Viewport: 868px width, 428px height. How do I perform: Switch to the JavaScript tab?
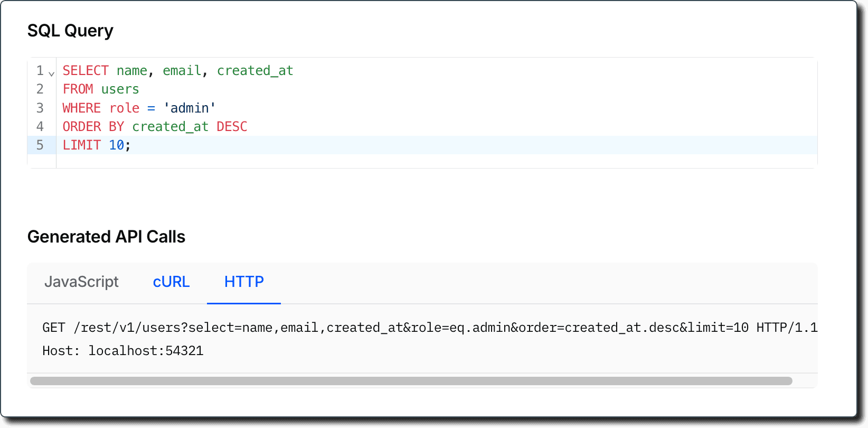(81, 282)
